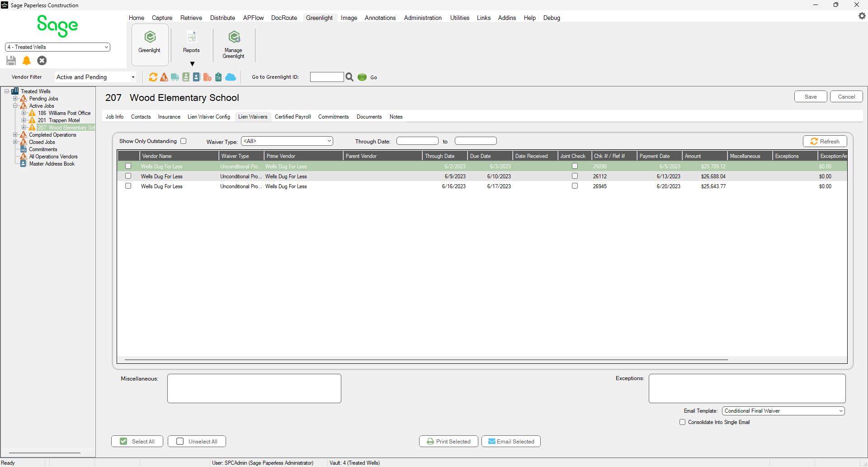The image size is (868, 467).
Task: Open the Waiver Type dropdown
Action: pyautogui.click(x=287, y=141)
